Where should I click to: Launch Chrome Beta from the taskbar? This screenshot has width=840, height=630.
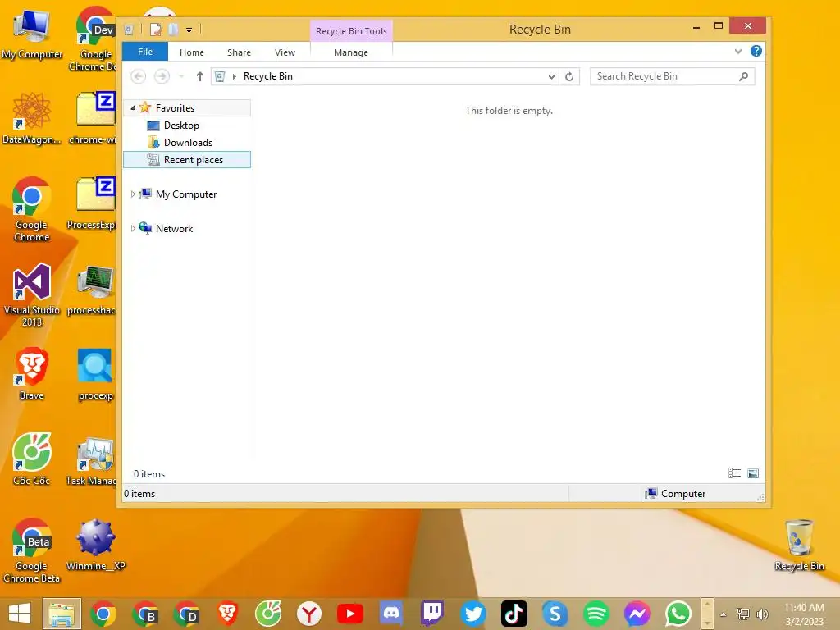point(144,614)
